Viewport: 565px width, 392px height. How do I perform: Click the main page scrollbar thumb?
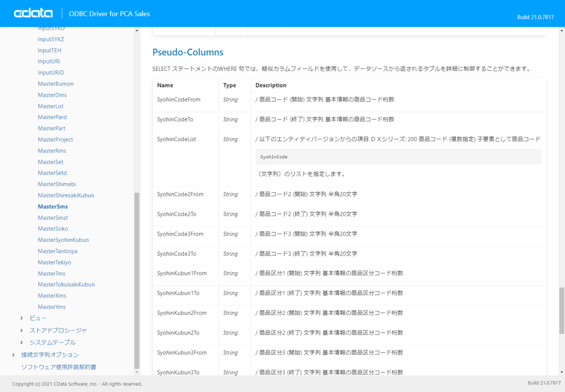click(x=561, y=311)
